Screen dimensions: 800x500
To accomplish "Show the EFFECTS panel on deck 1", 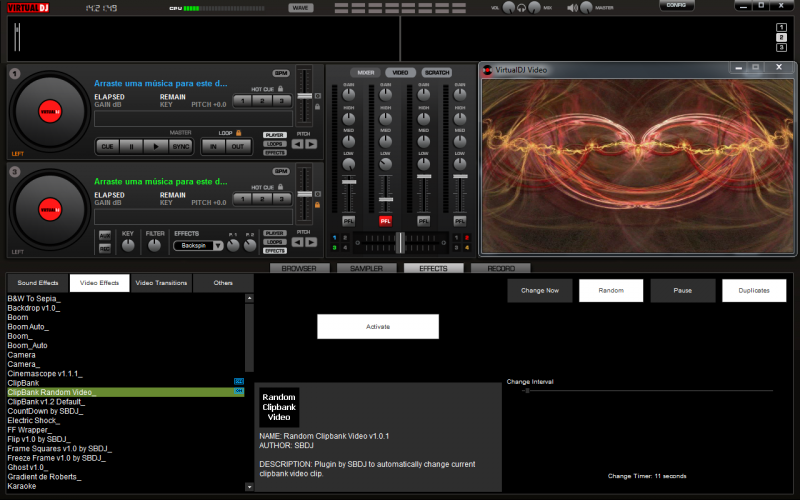I will point(274,153).
